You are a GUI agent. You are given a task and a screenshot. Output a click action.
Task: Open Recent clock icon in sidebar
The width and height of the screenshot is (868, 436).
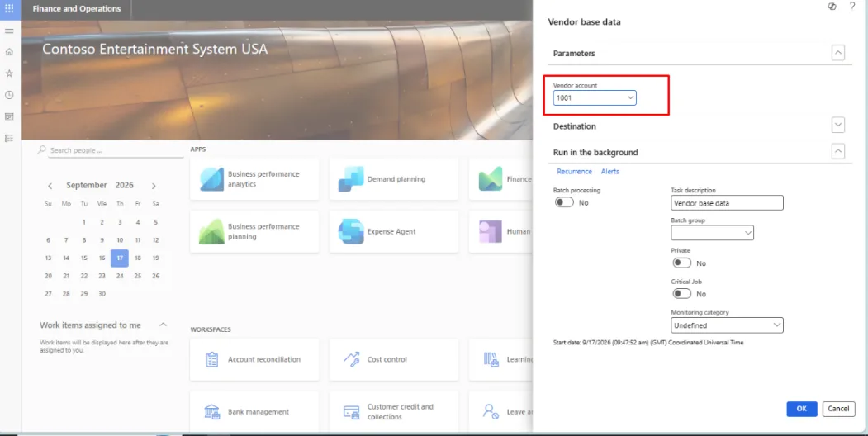(x=9, y=95)
